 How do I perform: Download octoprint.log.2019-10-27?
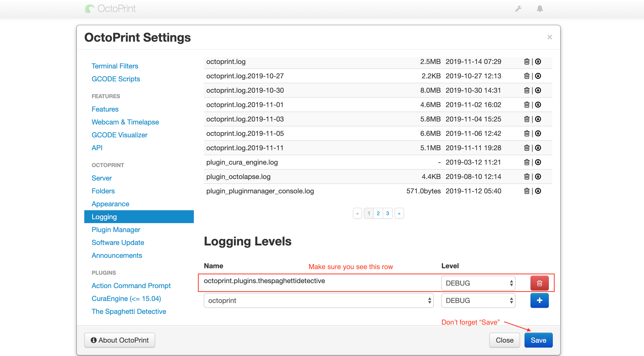pos(538,76)
